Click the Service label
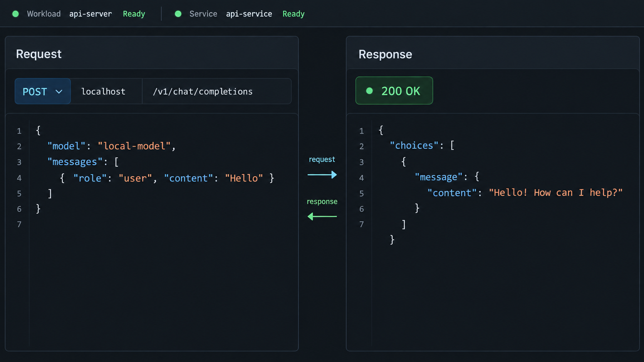 [x=203, y=14]
